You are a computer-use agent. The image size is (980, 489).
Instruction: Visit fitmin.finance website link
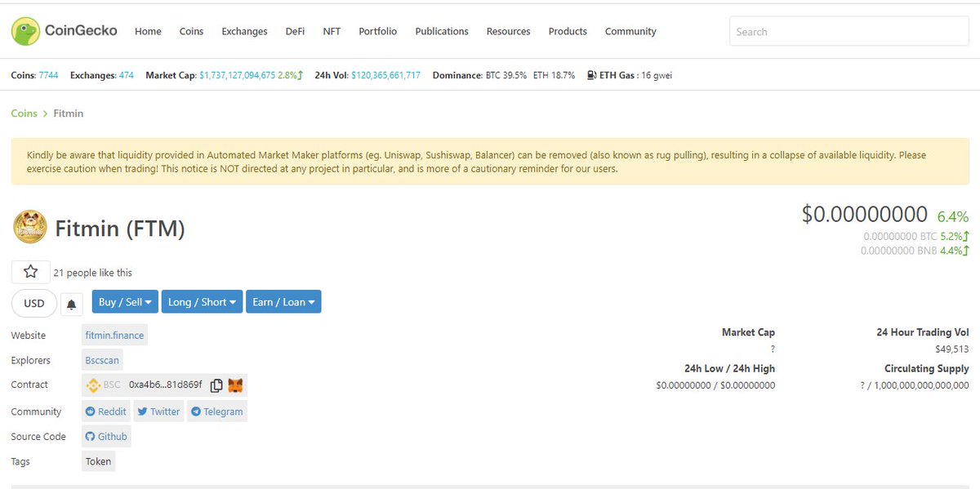[x=114, y=336]
